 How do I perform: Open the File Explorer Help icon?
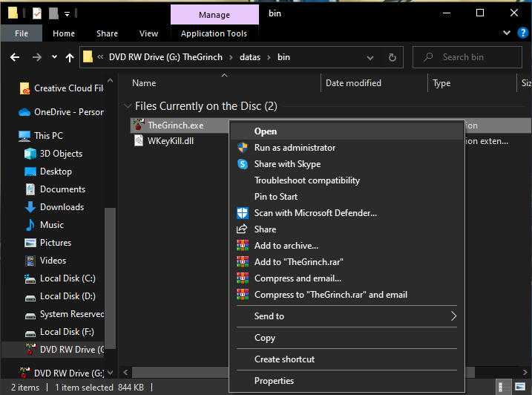coord(522,33)
